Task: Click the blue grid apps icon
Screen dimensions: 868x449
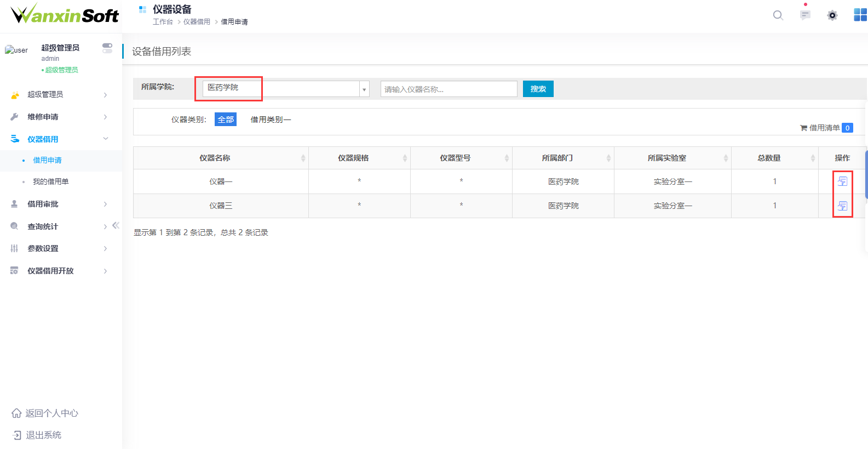Action: (860, 15)
